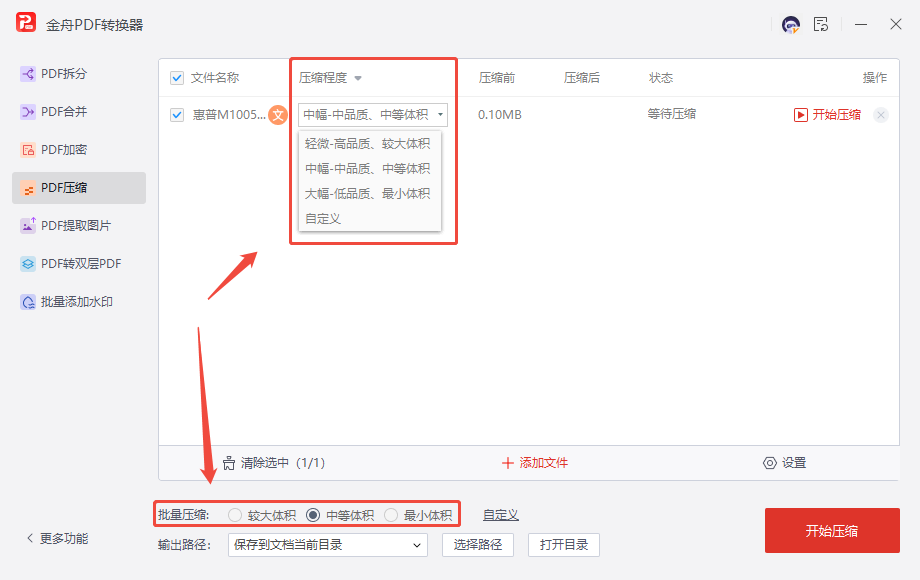Click the PDF合并 merge icon
This screenshot has width=920, height=580.
(x=28, y=111)
